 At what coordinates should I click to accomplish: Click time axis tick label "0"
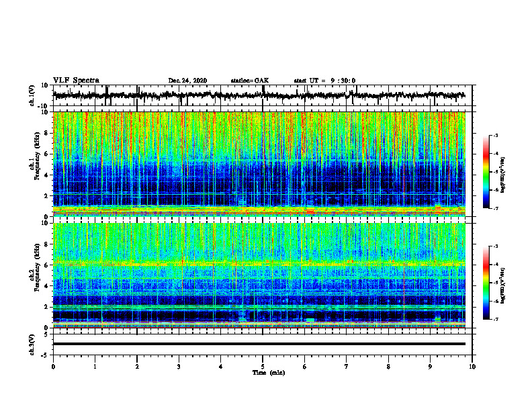[53, 367]
